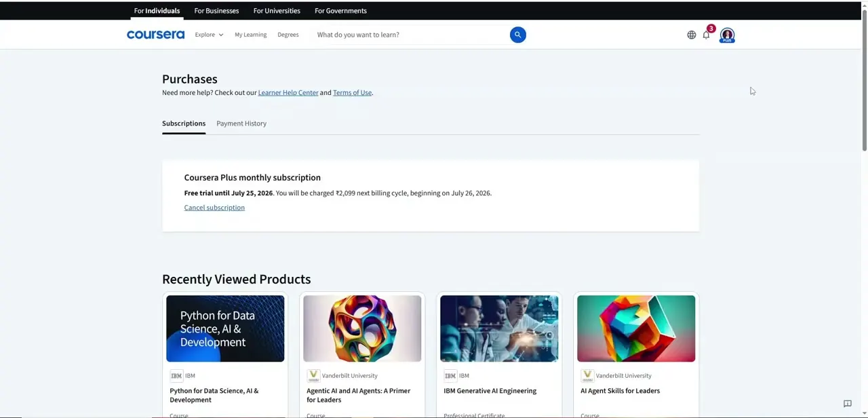The height and width of the screenshot is (418, 868).
Task: Click the blue search magnifier button
Action: tap(517, 35)
